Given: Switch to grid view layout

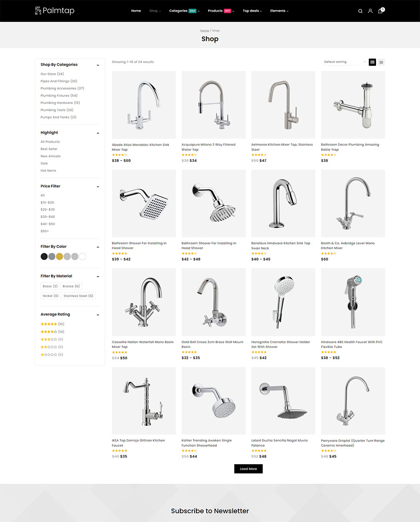Looking at the screenshot, I should 372,62.
